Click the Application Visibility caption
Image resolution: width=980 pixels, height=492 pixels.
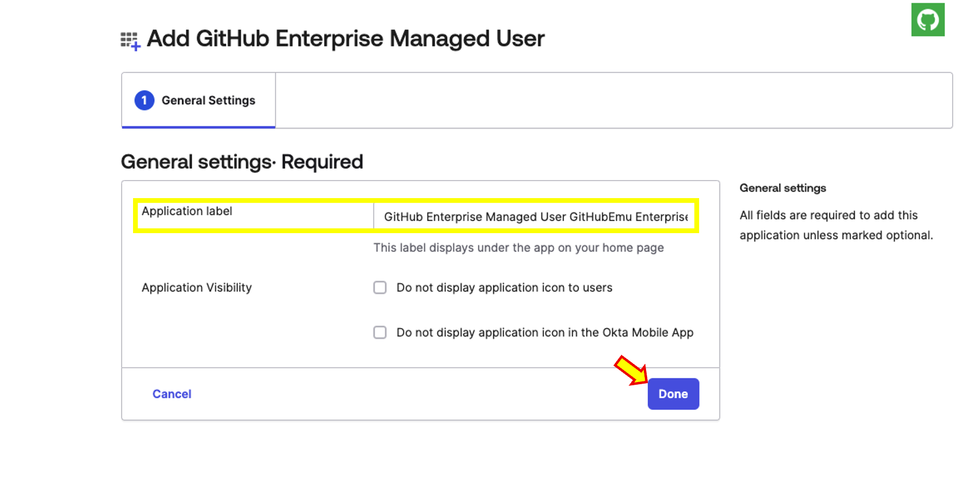tap(197, 287)
